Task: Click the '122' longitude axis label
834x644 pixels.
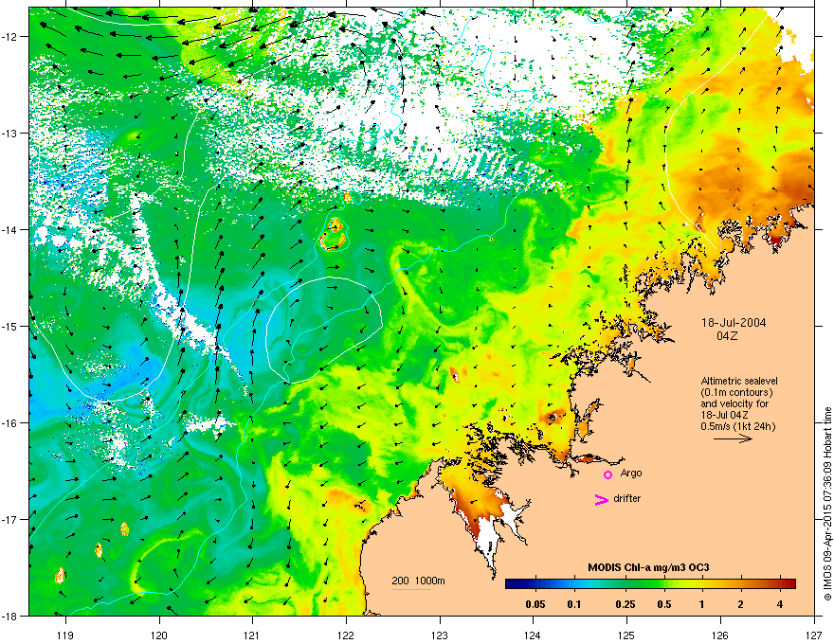Action: point(346,635)
